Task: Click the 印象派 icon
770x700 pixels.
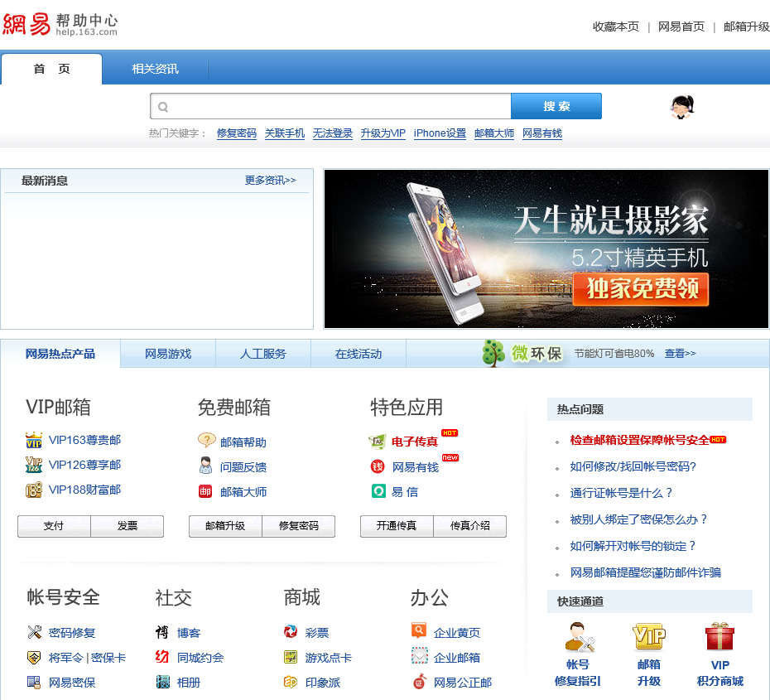Action: (x=291, y=682)
